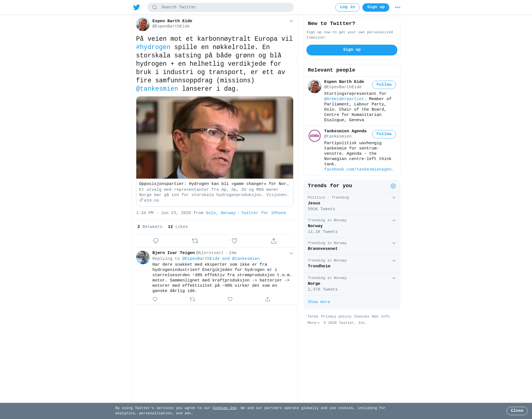Open chevron menu for Jesus trend
Screen dimensions: 532x419
[x=394, y=198]
